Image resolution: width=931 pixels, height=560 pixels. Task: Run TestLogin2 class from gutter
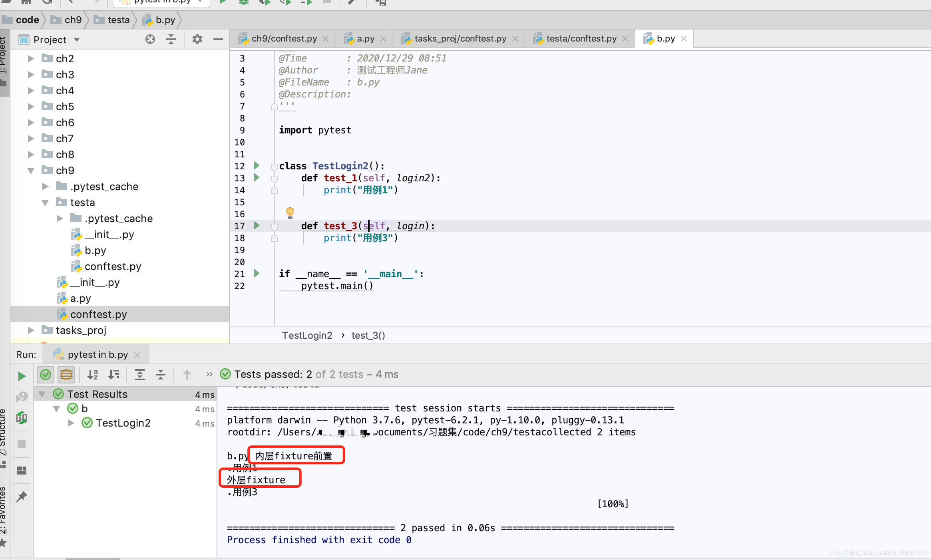click(257, 166)
